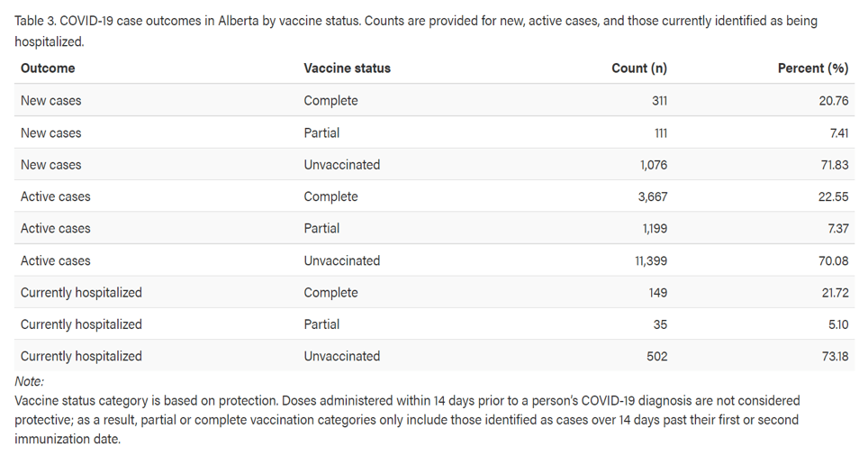This screenshot has width=868, height=465.
Task: Click the 22.55 percent value
Action: [x=832, y=196]
